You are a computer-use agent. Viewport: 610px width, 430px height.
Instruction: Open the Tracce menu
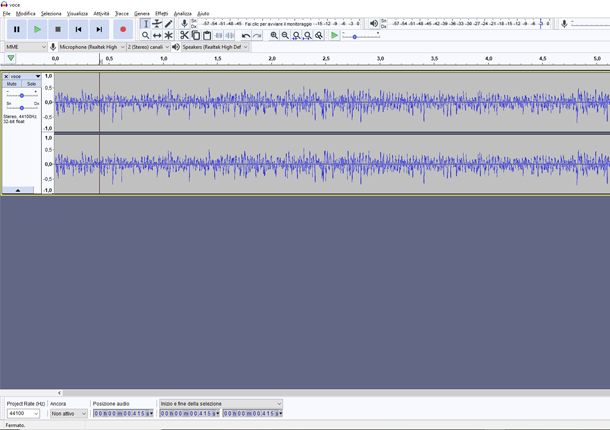coord(122,14)
